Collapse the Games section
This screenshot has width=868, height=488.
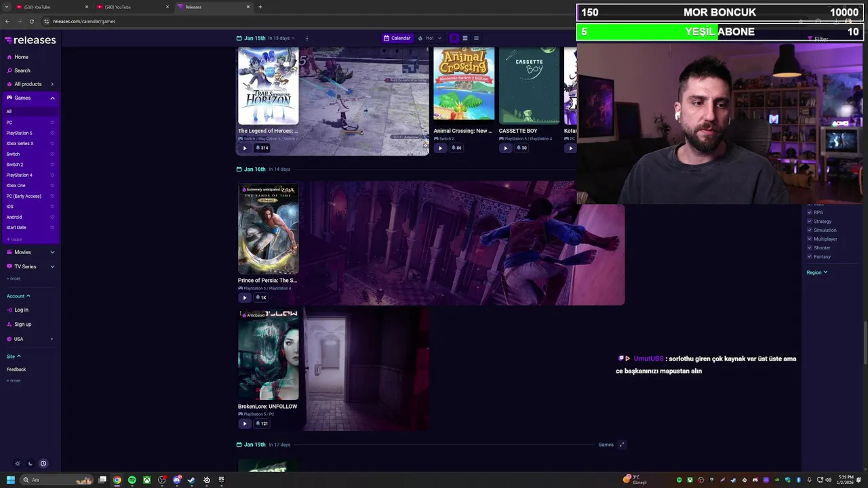point(52,98)
